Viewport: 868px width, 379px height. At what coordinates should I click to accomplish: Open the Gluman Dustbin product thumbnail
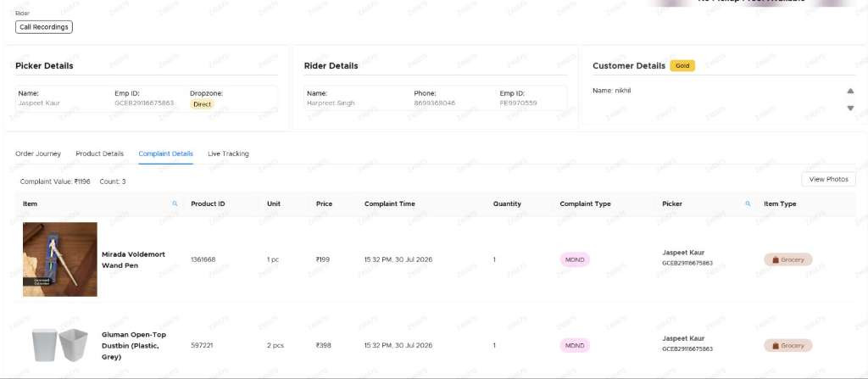(60, 345)
